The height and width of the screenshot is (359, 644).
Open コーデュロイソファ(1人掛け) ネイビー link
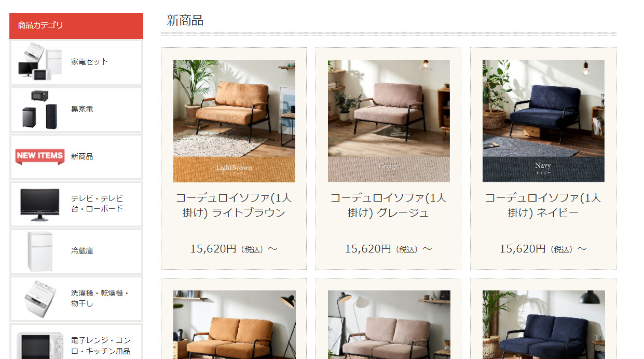point(543,205)
